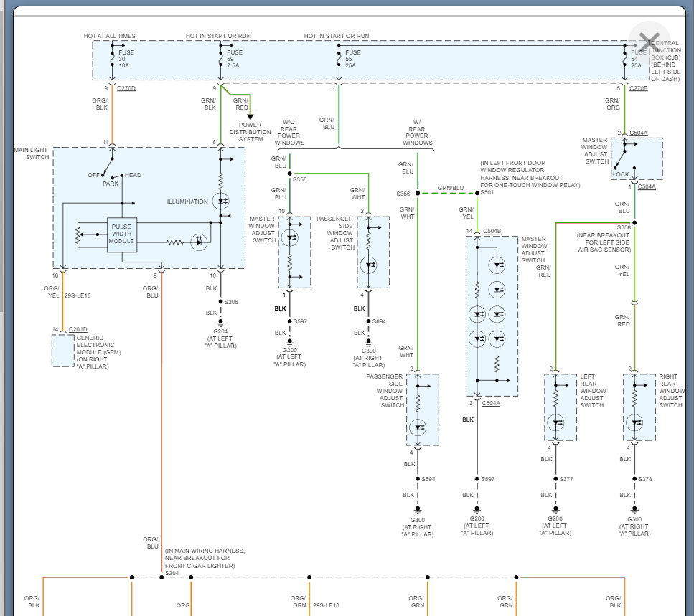Select the 'MAIN LIGHT SWITCH' label

tap(31, 153)
